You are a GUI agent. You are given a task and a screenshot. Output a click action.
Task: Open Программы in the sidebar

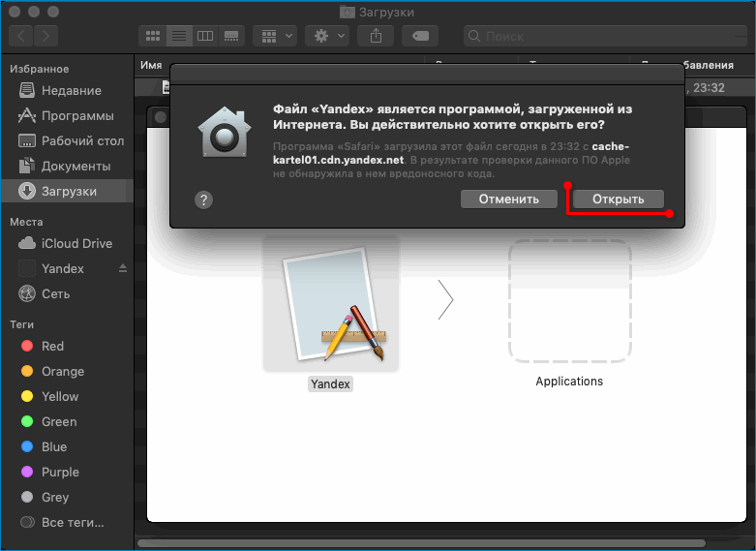tap(67, 116)
